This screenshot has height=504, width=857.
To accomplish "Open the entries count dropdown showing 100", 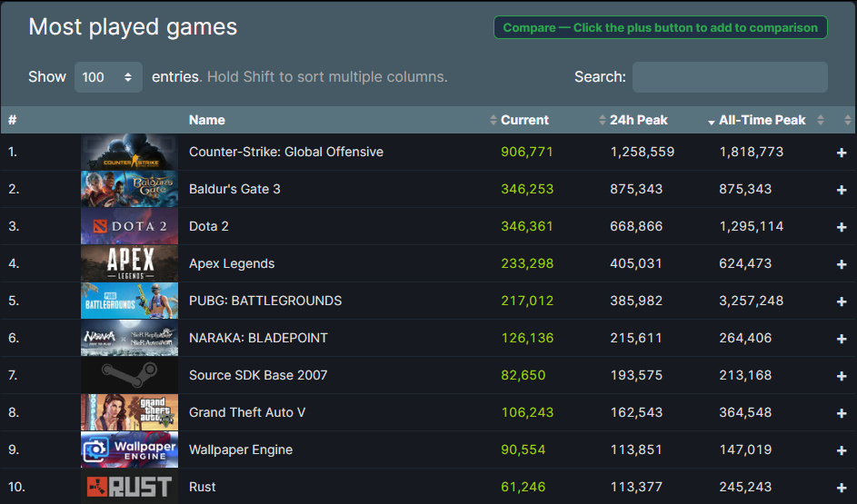I will point(108,77).
